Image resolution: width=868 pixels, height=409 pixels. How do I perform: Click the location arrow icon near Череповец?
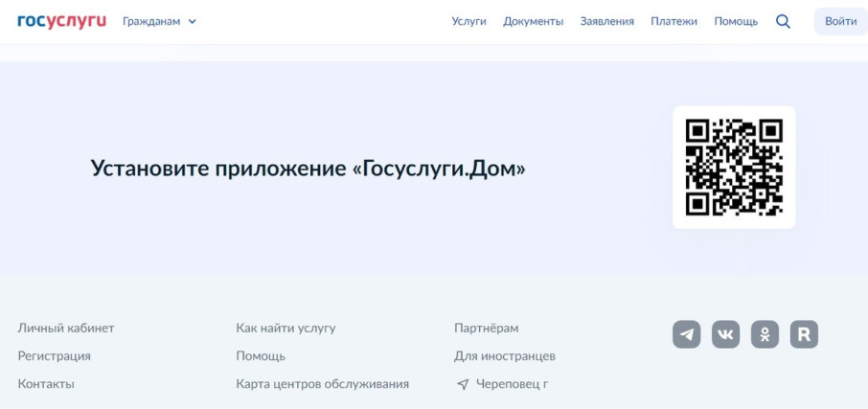tap(463, 384)
